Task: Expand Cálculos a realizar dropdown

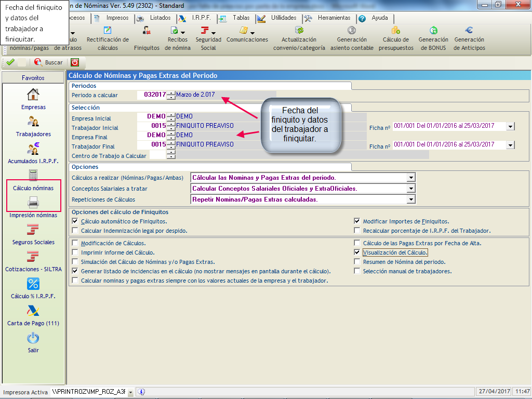Action: (x=411, y=177)
